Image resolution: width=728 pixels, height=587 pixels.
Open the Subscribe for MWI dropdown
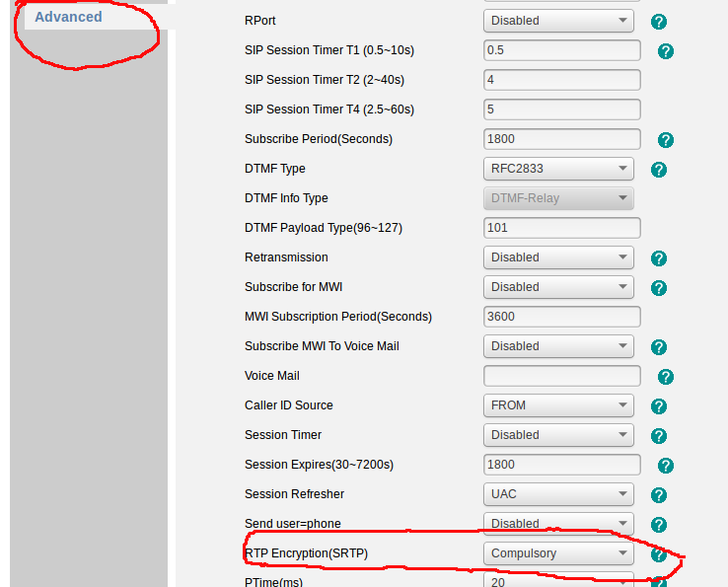pos(558,287)
